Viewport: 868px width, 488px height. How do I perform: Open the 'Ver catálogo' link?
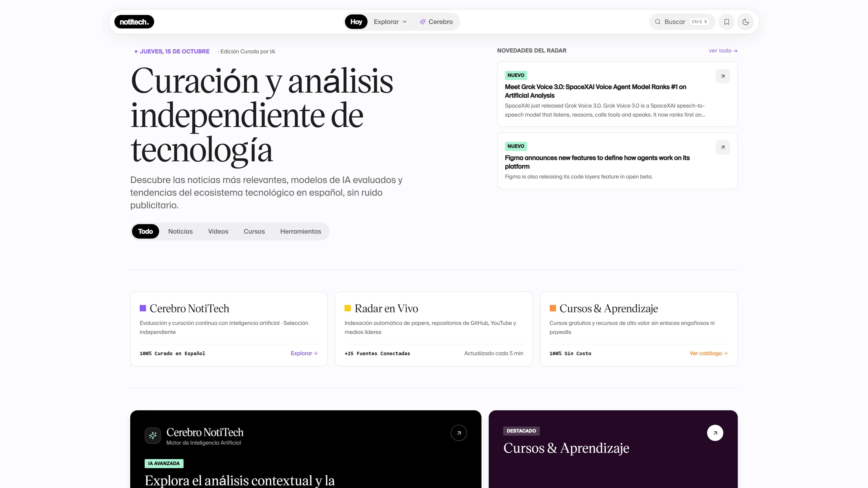pyautogui.click(x=708, y=353)
